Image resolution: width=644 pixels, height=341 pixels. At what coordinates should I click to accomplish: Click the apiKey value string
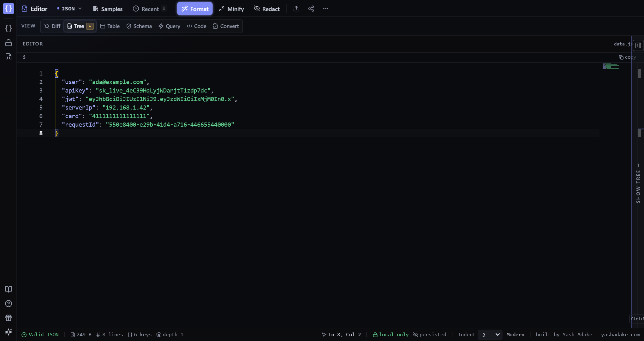click(153, 91)
